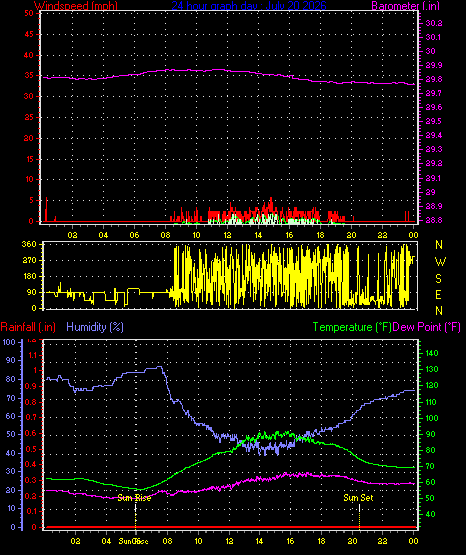Image resolution: width=466 pixels, height=555 pixels.
Task: Click the red '50' windspeed axis value
Action: [x=29, y=13]
